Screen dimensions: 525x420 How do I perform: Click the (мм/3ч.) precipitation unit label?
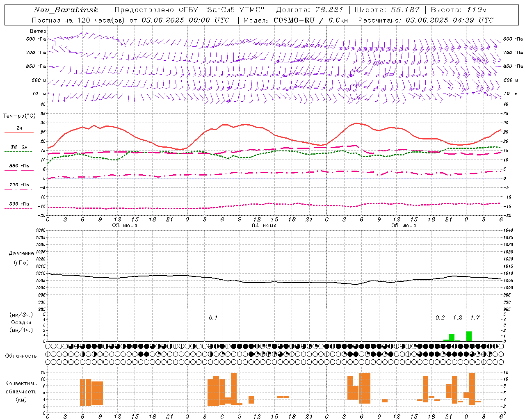[21, 315]
